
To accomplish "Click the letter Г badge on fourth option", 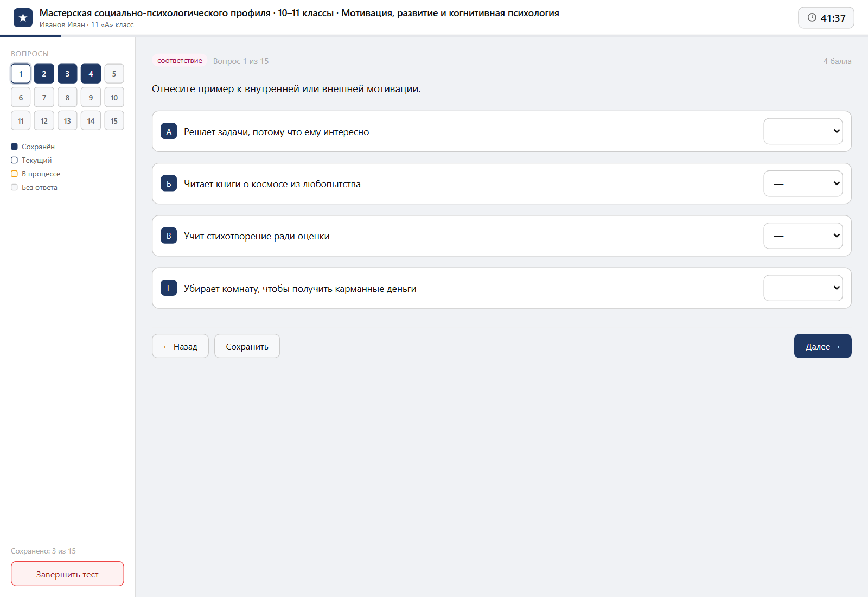I will coord(169,288).
